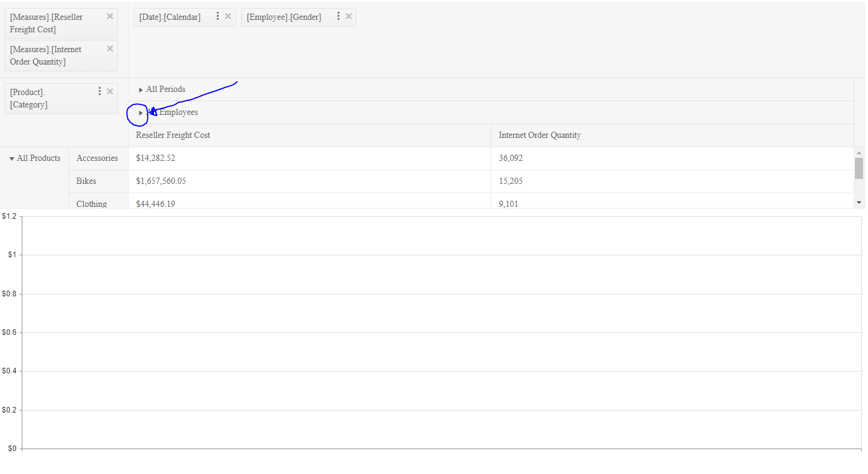Expand the All Employees column header
Image resolution: width=868 pixels, height=474 pixels.
[141, 113]
